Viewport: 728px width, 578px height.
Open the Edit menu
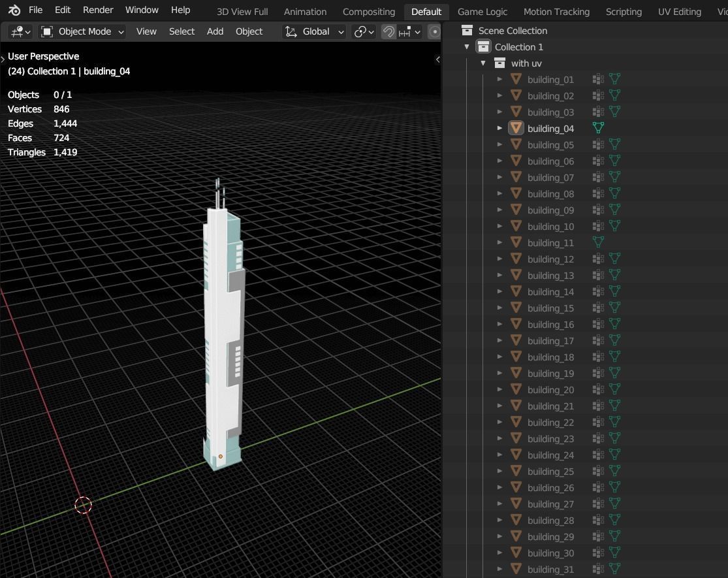click(63, 10)
